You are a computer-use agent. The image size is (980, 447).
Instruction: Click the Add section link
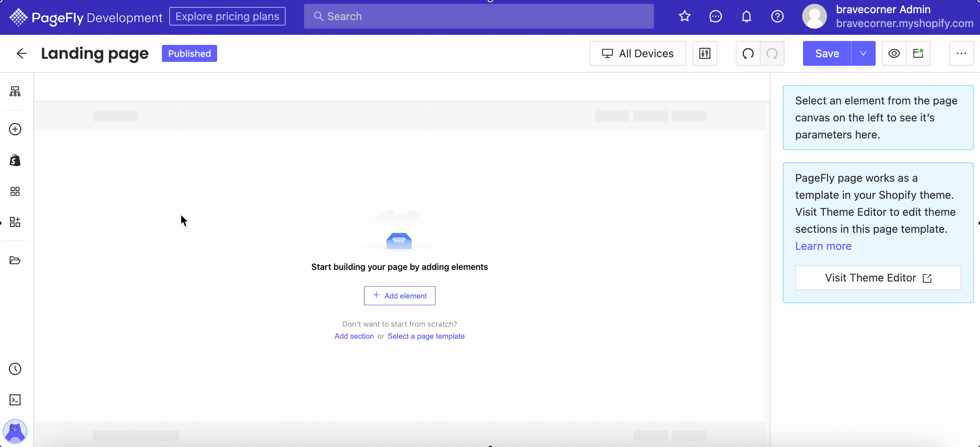pyautogui.click(x=354, y=336)
